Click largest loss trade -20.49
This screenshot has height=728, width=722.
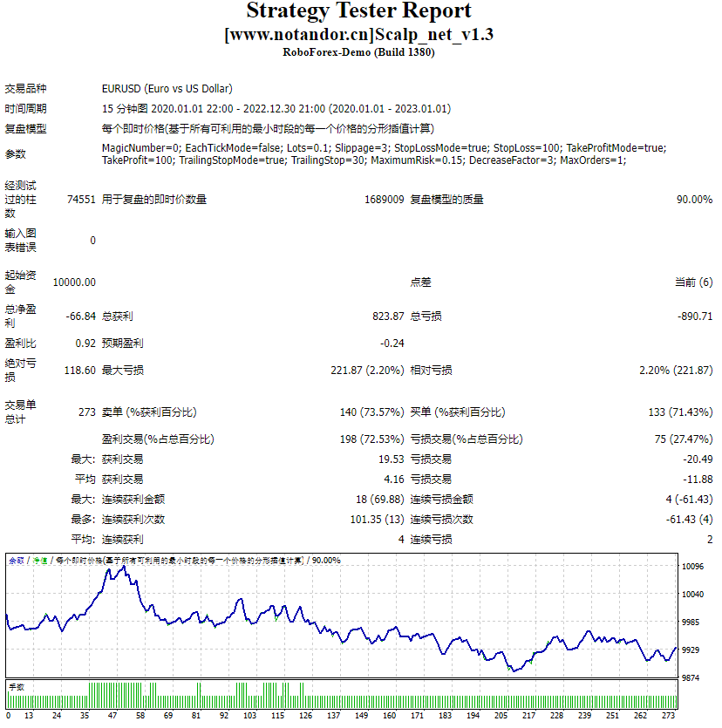pos(698,459)
